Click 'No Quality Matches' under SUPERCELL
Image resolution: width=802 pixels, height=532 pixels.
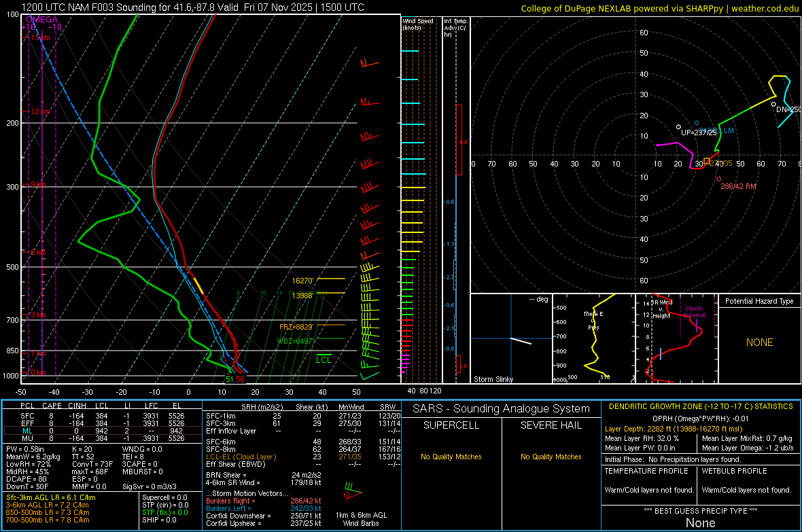(451, 457)
